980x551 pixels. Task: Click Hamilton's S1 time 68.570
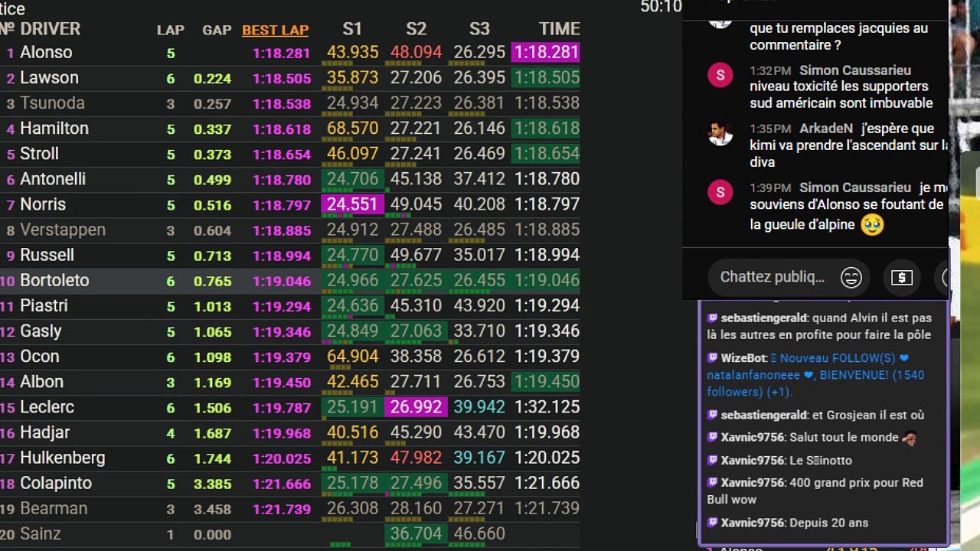click(352, 129)
